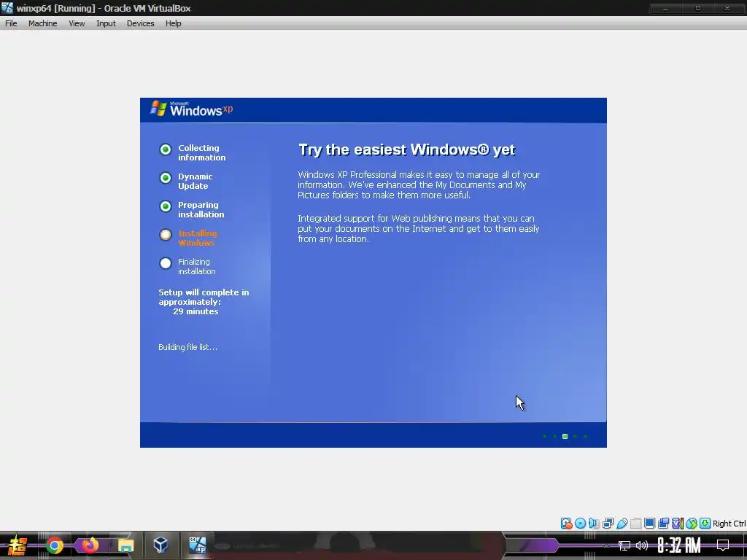
Task: Minimize the winxp64 VirtualBox window
Action: tap(665, 9)
